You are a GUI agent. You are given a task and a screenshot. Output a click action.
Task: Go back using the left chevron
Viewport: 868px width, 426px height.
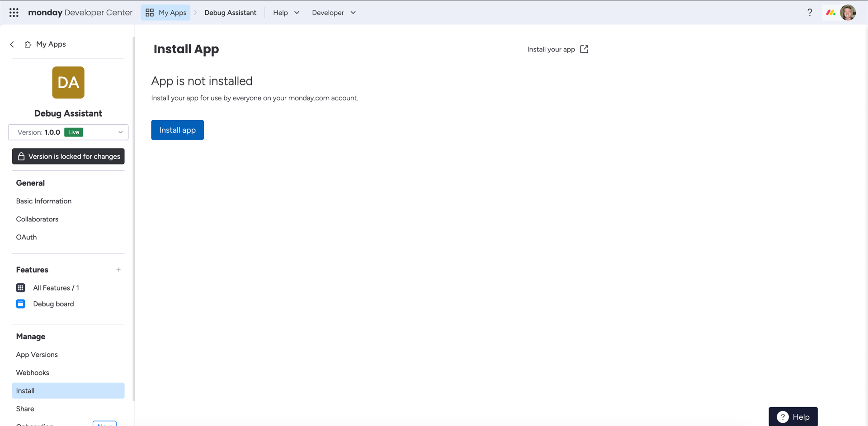(x=12, y=44)
